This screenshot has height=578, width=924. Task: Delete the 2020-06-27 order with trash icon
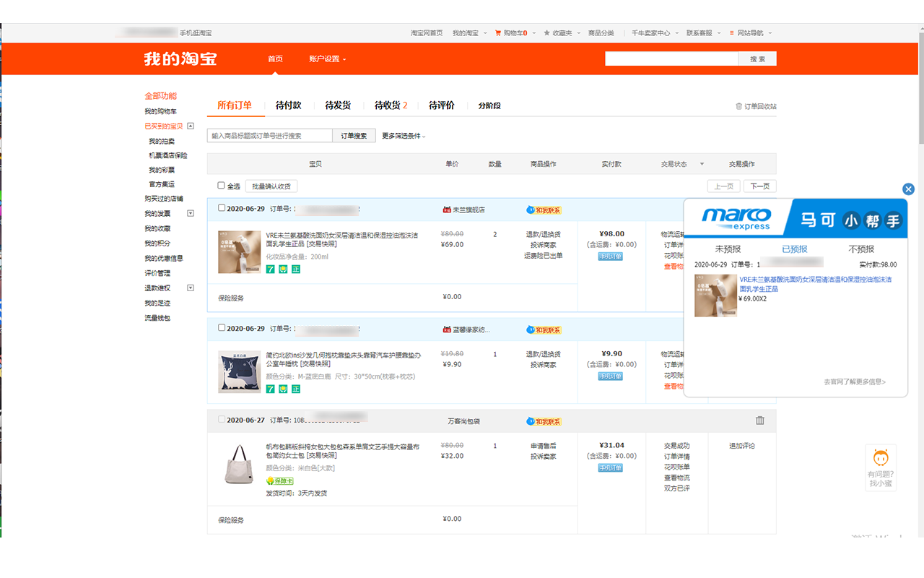click(759, 420)
